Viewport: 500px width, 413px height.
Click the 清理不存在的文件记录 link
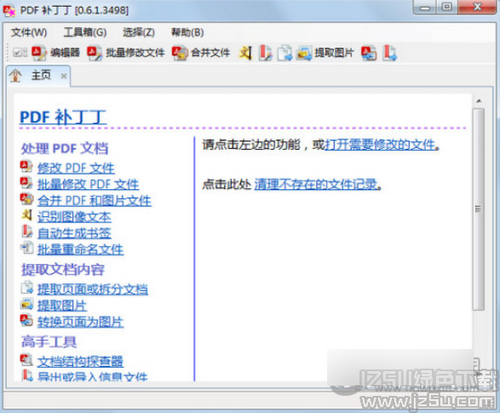click(x=316, y=184)
